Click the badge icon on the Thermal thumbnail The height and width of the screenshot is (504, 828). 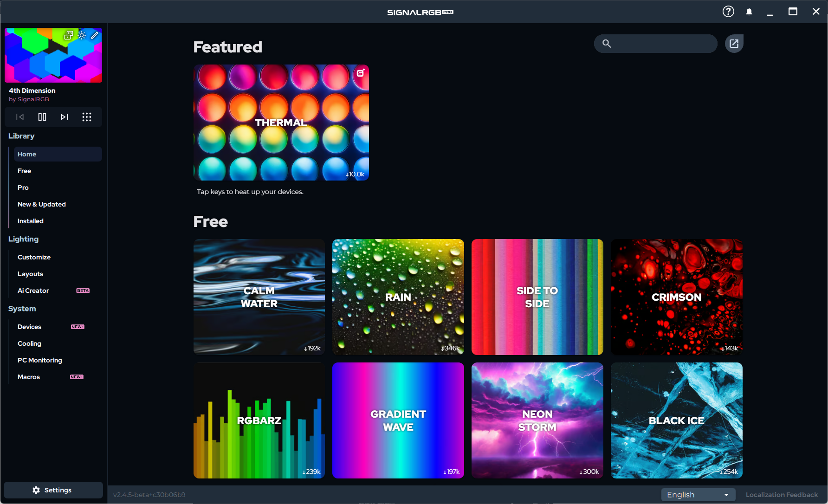coord(361,73)
